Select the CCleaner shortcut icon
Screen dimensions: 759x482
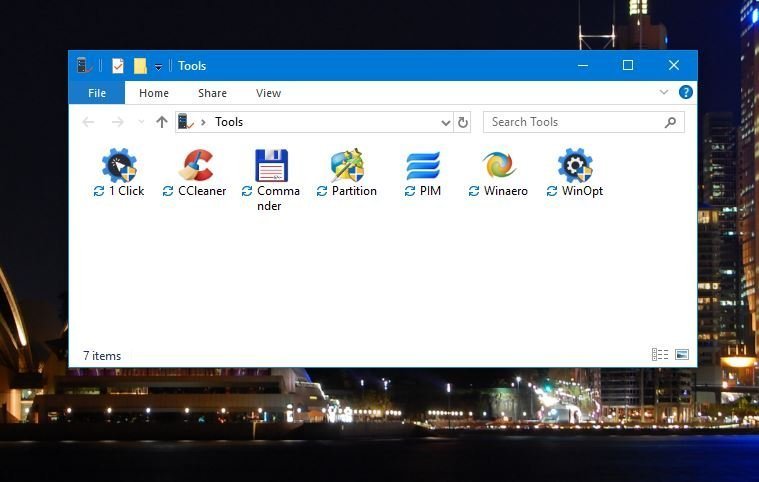[196, 165]
